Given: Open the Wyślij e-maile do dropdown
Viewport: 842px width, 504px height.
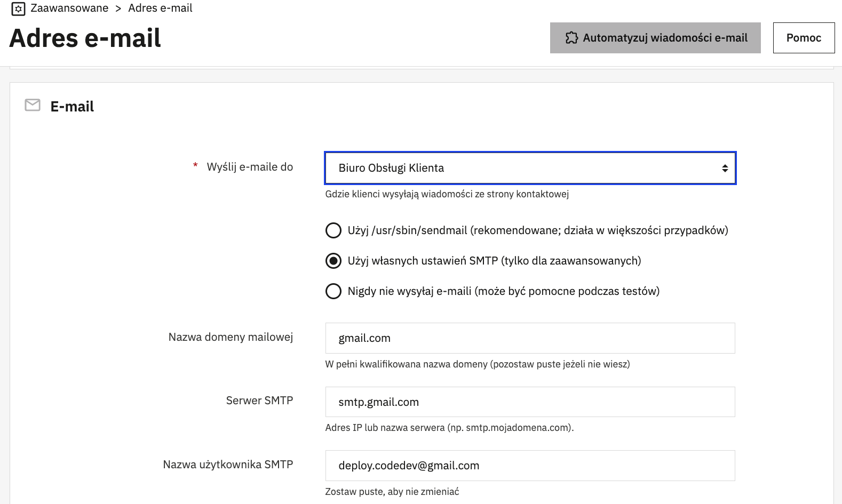Looking at the screenshot, I should pyautogui.click(x=530, y=168).
